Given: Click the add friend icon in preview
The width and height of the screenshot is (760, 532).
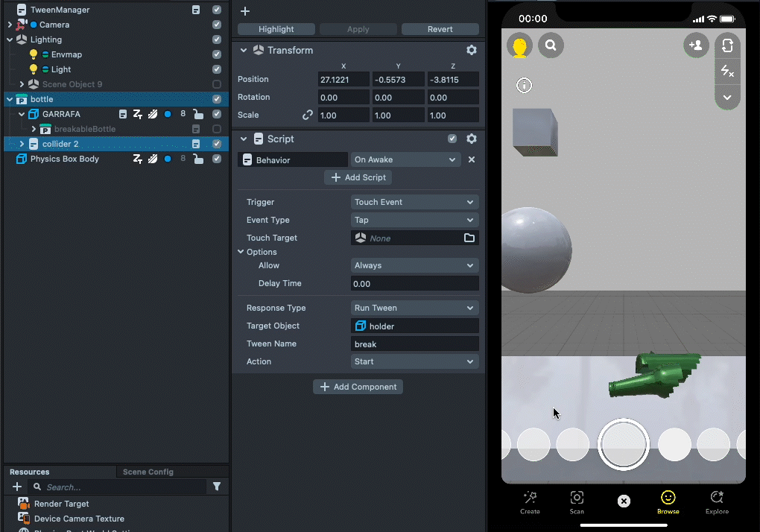Looking at the screenshot, I should [696, 45].
